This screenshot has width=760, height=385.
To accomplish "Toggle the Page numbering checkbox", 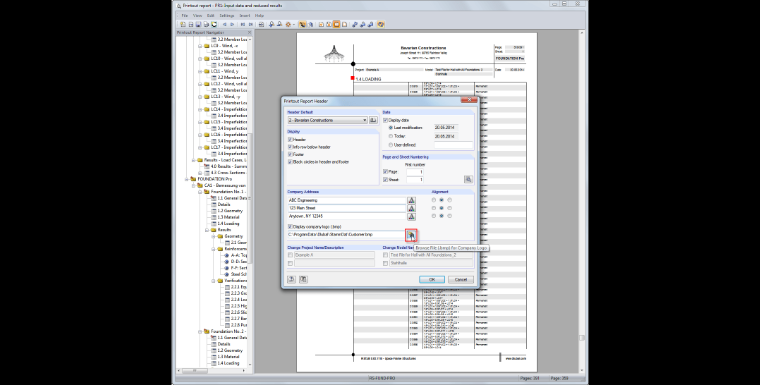I will 386,172.
